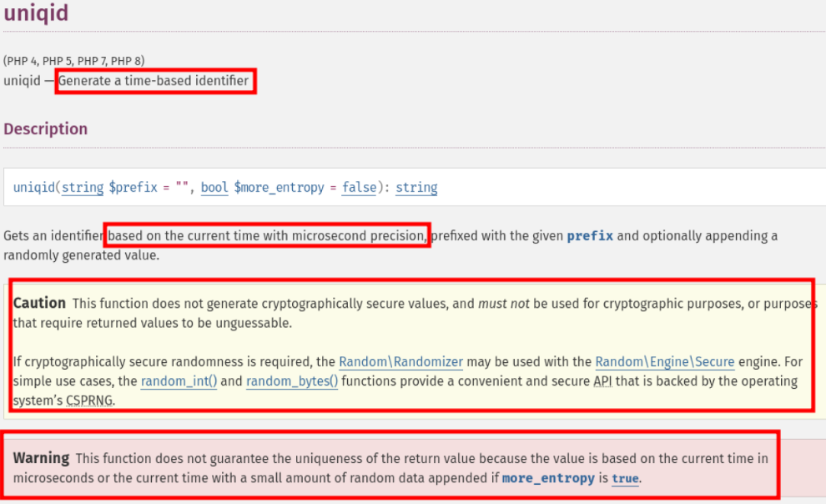Click the '$prefix' parameter in signature
The image size is (826, 504).
pyautogui.click(x=133, y=188)
